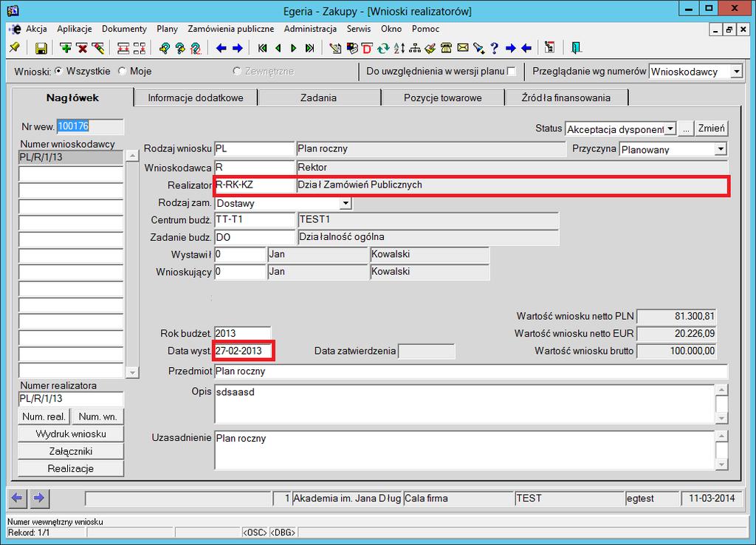
Task: Switch to the Informacje dodatkowe tab
Action: click(196, 98)
